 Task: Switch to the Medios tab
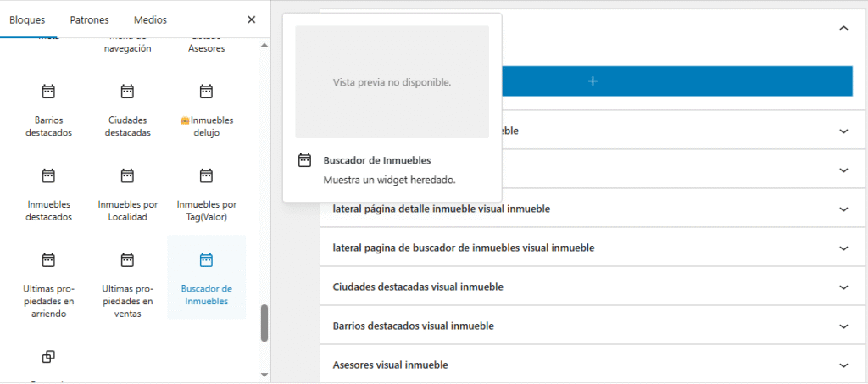coord(150,19)
